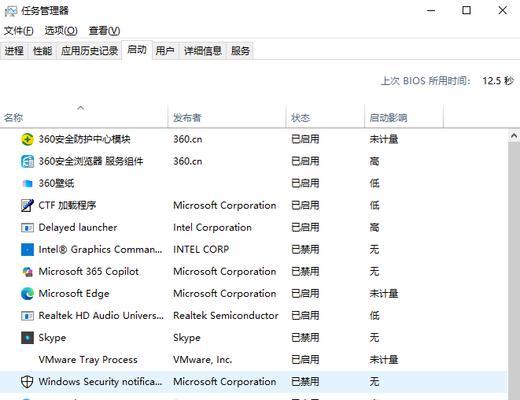
Task: Select the VMware Tray Process entry
Action: [x=88, y=359]
